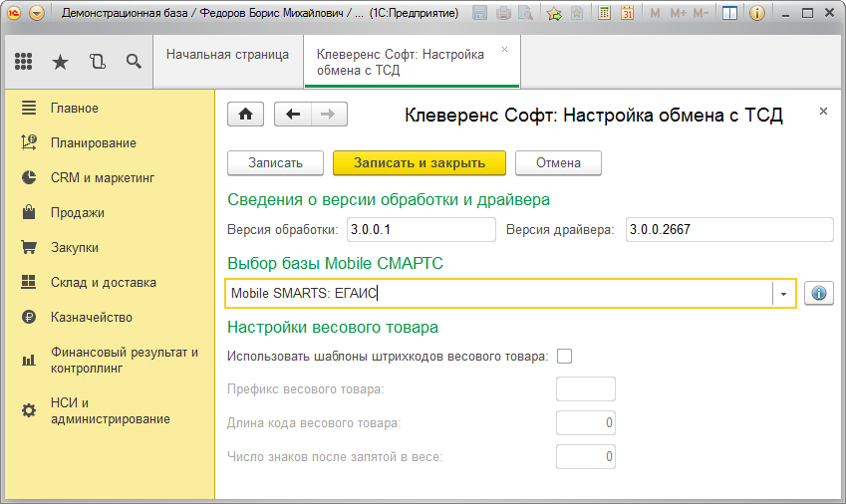The image size is (846, 504).
Task: Open the calculator icon
Action: point(604,13)
